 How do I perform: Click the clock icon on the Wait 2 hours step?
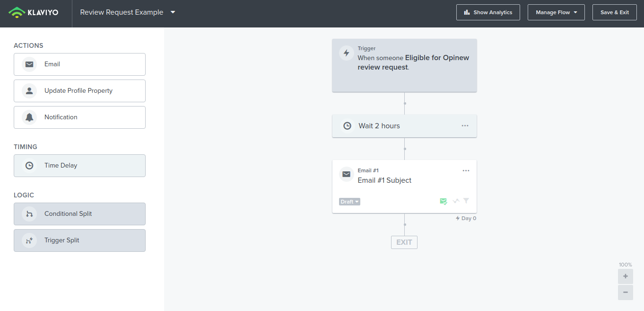coord(348,125)
